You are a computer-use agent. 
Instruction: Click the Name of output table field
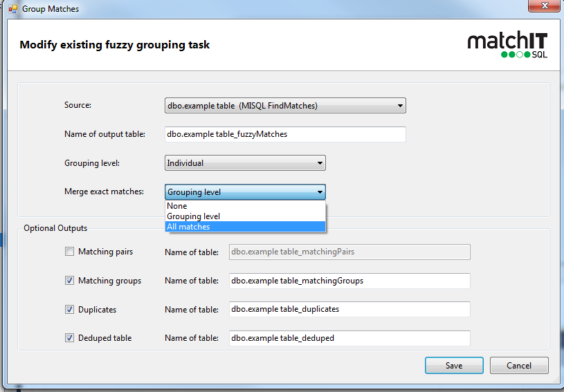tap(285, 134)
